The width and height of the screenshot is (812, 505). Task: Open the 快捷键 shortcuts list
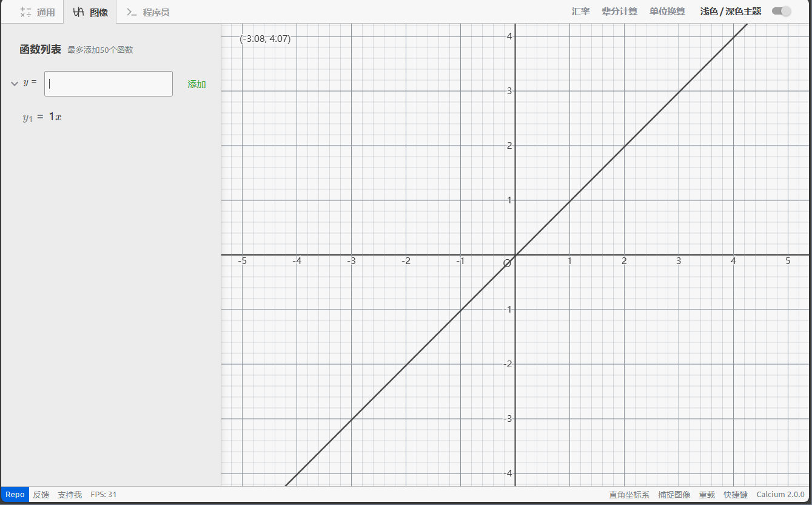(x=735, y=495)
